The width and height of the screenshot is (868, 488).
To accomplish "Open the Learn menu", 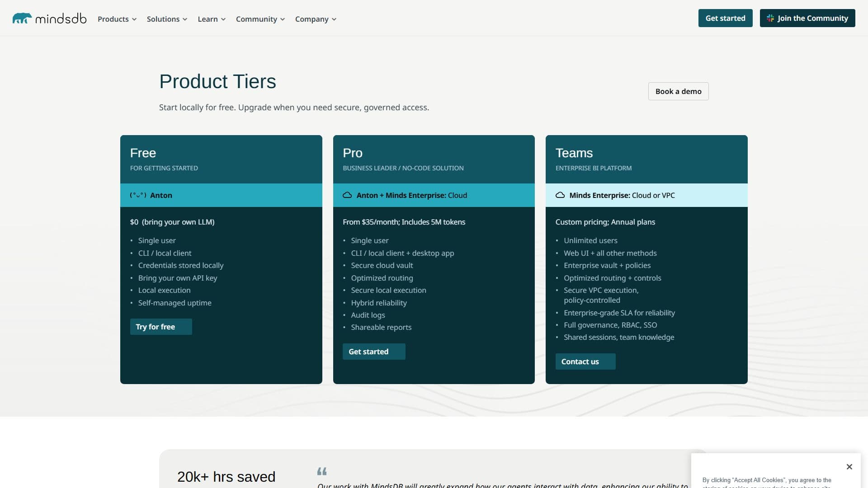I will point(212,19).
